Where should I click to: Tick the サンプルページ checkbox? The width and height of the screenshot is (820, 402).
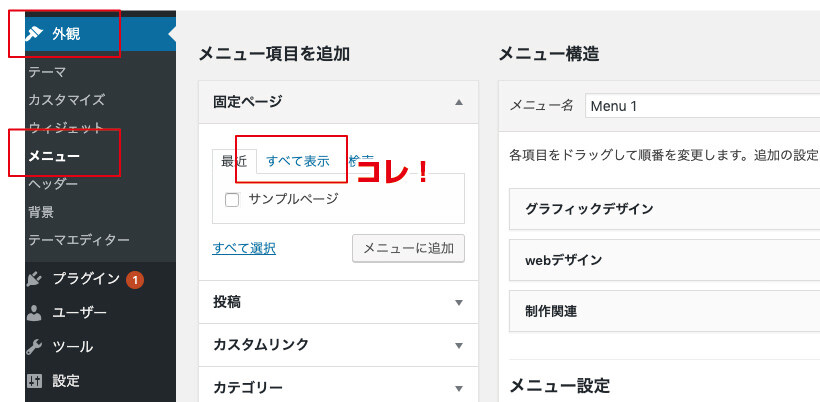pos(232,199)
